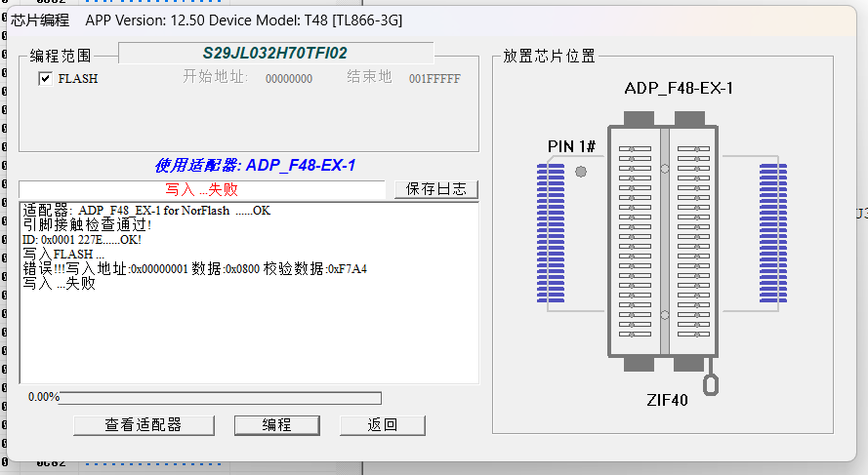This screenshot has height=475, width=868.
Task: Click the S29JL032H70TFI02 chip name field
Action: [275, 53]
